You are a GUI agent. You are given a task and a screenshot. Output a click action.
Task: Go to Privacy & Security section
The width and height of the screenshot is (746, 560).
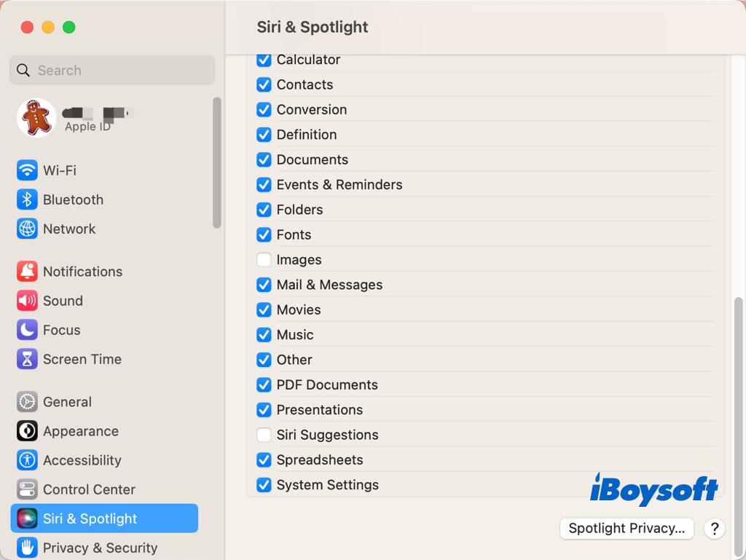pos(100,548)
